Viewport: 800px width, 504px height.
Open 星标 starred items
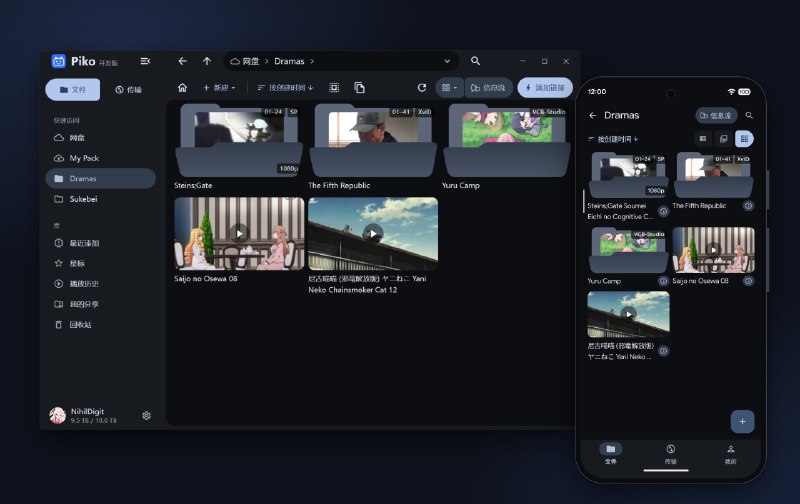click(101, 263)
